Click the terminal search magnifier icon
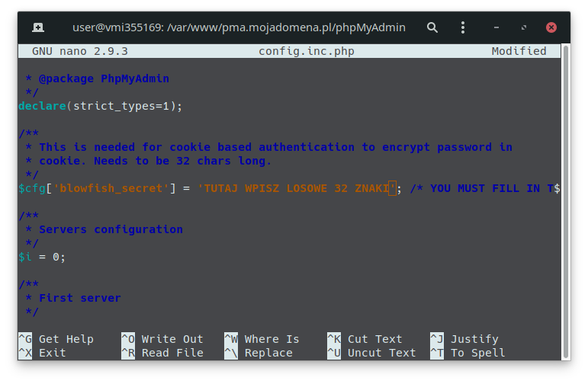The image size is (588, 384). 432,27
